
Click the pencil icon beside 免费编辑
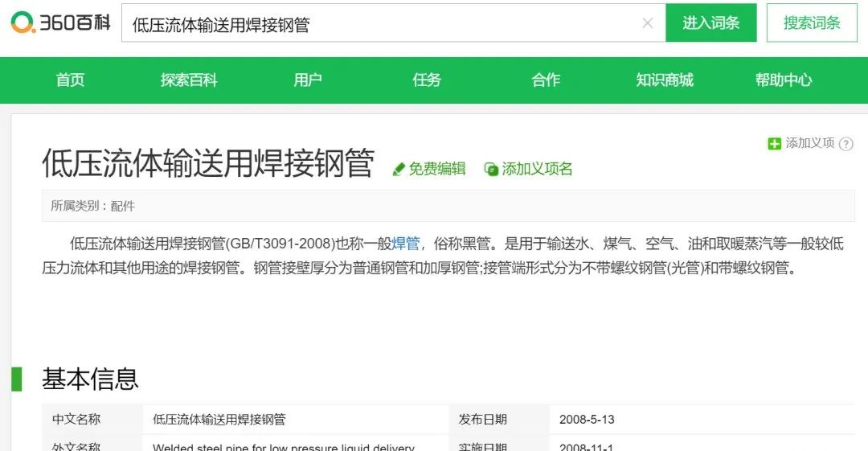[x=398, y=169]
